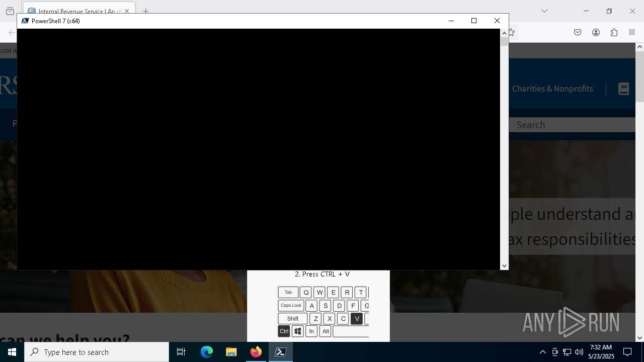This screenshot has width=644, height=362.
Task: Open File Explorer from taskbar
Action: pos(231,352)
